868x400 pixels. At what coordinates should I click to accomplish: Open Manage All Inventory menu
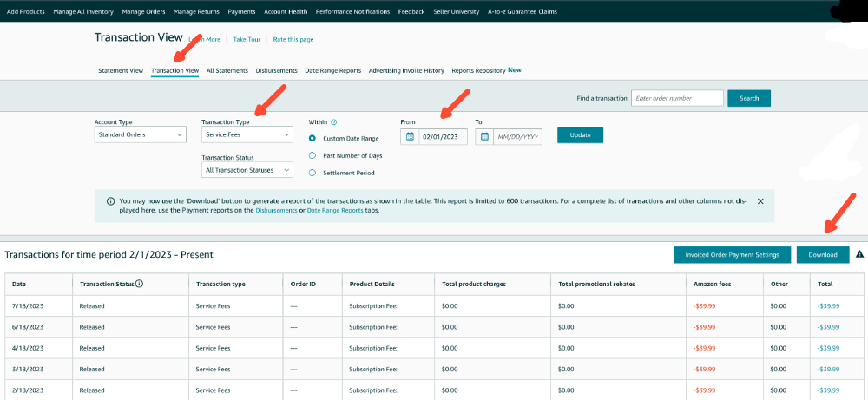click(83, 11)
